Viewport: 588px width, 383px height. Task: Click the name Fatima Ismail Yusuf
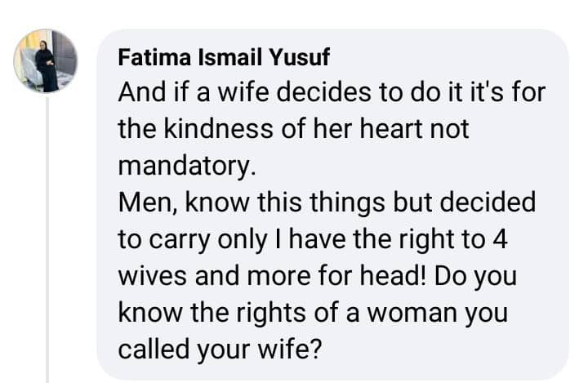[x=224, y=57]
